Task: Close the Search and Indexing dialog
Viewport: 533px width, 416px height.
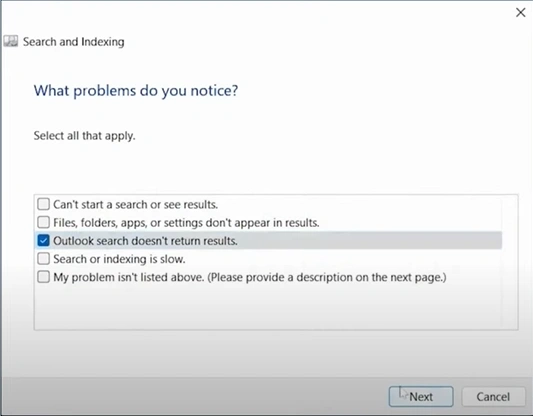Action: [520, 13]
